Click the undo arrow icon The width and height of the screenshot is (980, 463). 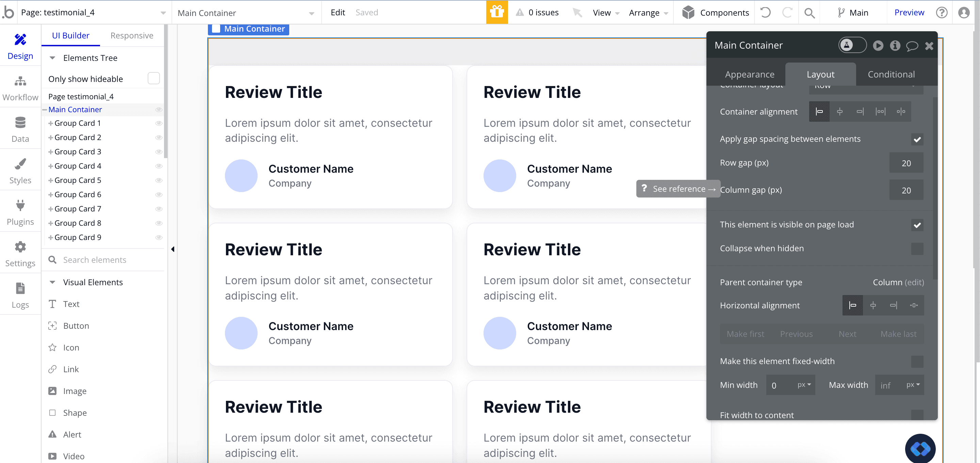click(765, 13)
